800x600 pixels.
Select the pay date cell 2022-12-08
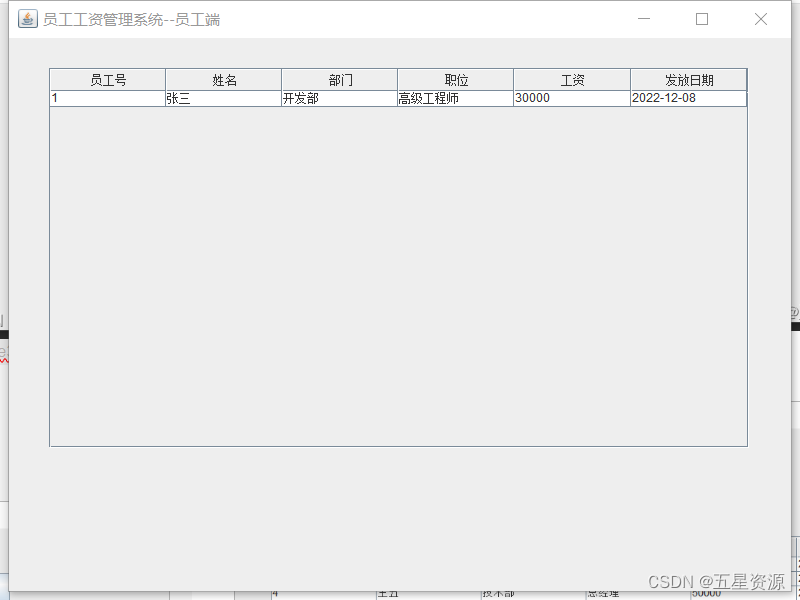688,98
